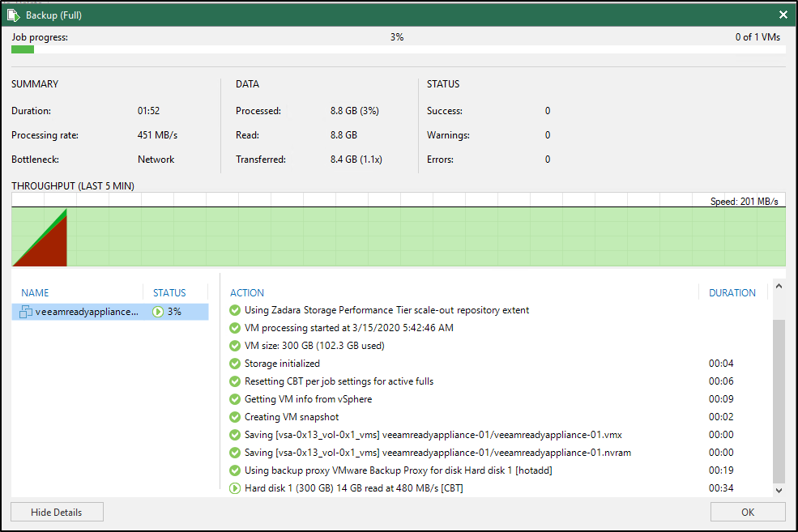
Task: Click success checkmark for Getting VM info row
Action: (235, 399)
